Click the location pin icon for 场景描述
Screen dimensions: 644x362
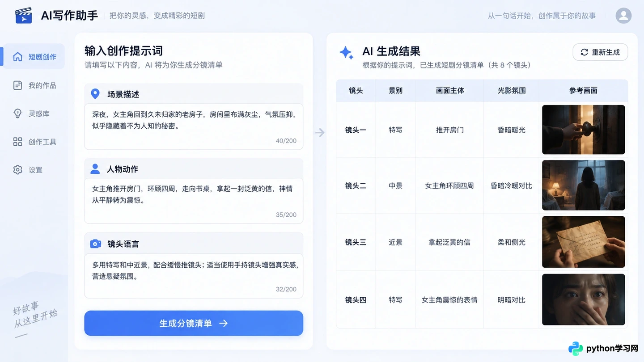pos(95,94)
